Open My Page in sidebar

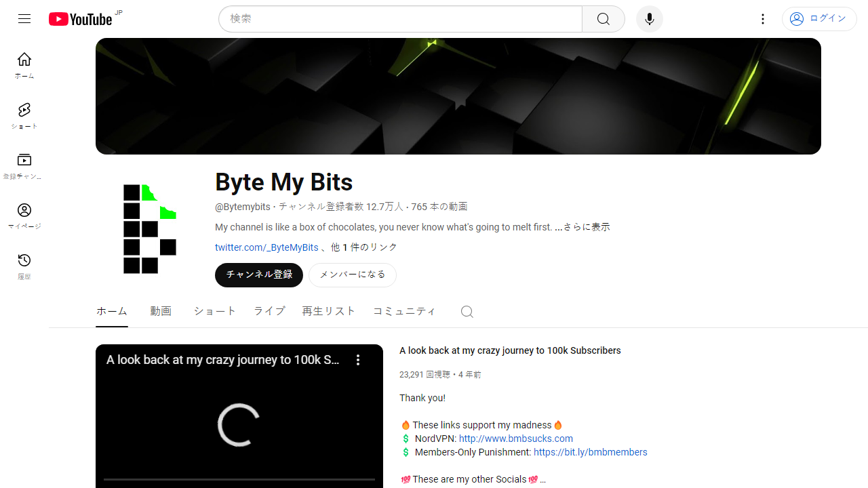pyautogui.click(x=24, y=216)
